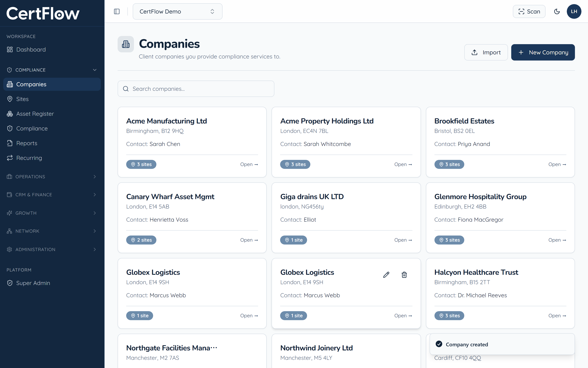Select Halcyon Healthcare Trust title
The image size is (588, 368).
coord(476,272)
